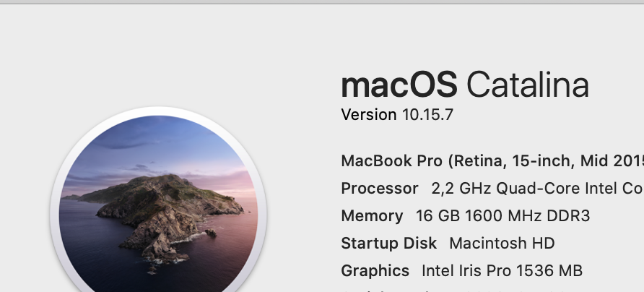
Task: Select the MacBook Pro model line
Action: [x=491, y=160]
